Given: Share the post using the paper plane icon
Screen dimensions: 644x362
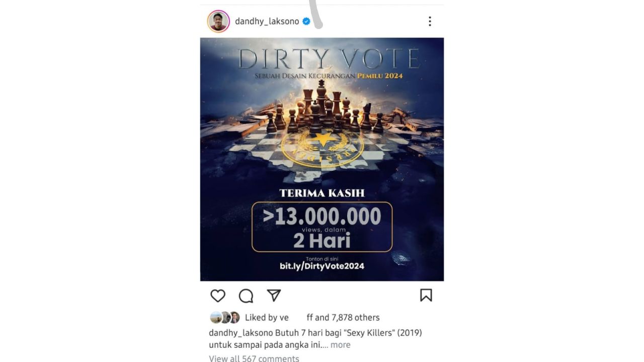Looking at the screenshot, I should 274,295.
